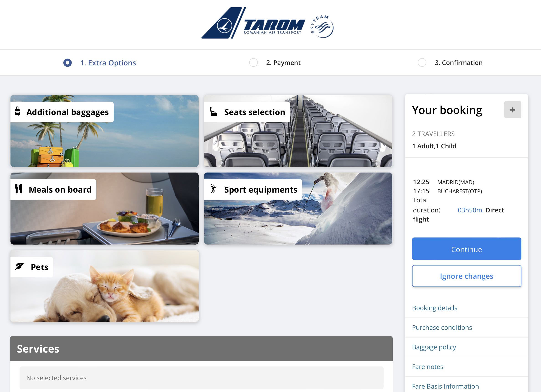
Task: Click the Additional baggages icon
Action: click(x=18, y=112)
